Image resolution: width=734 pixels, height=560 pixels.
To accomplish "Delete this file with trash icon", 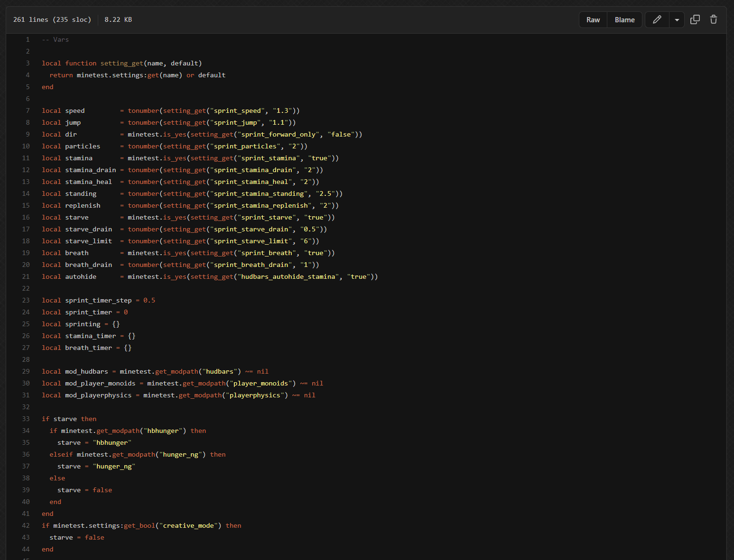I will (713, 20).
